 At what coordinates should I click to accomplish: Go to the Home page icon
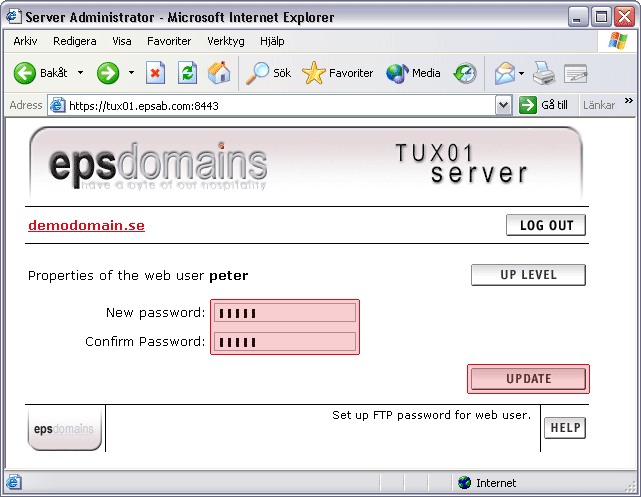pyautogui.click(x=218, y=73)
